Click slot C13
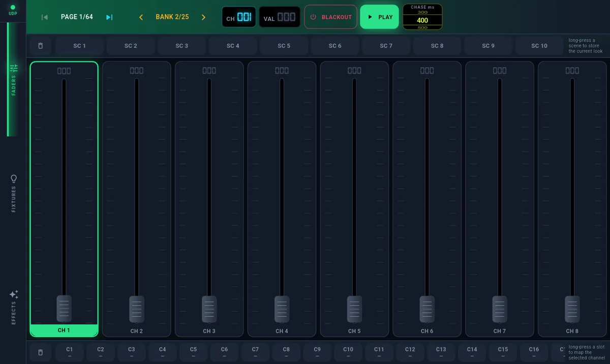 pos(441,352)
